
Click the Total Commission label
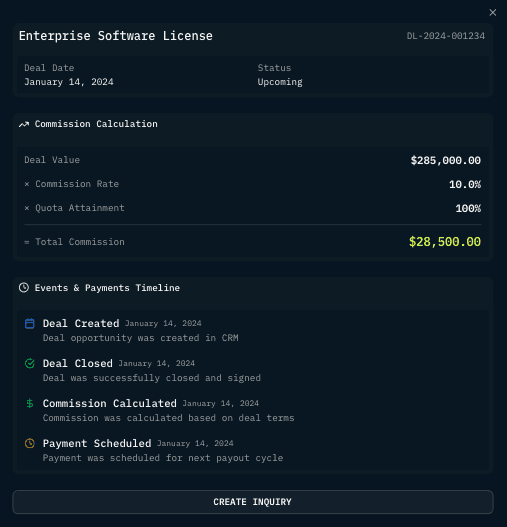tap(80, 242)
